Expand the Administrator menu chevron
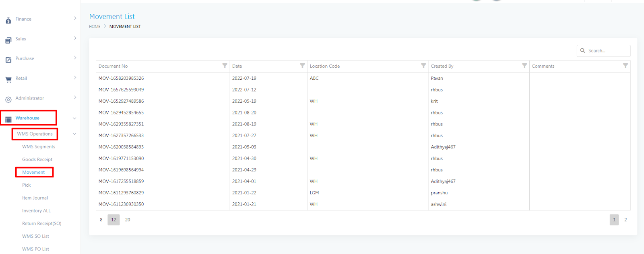The image size is (644, 254). [75, 98]
